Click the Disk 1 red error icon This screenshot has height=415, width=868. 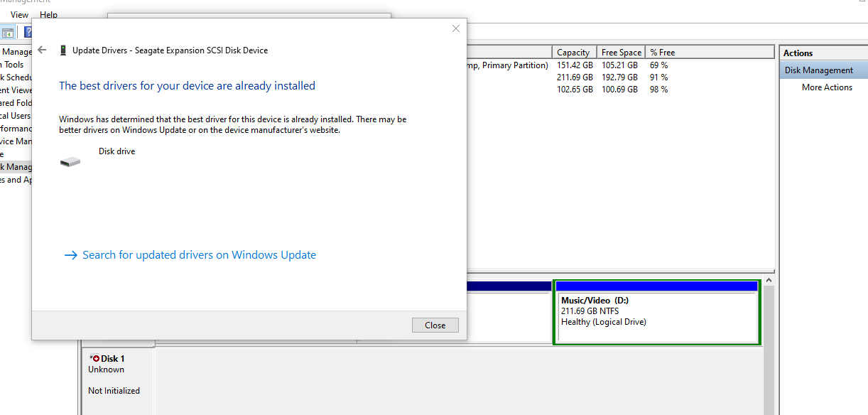point(95,359)
